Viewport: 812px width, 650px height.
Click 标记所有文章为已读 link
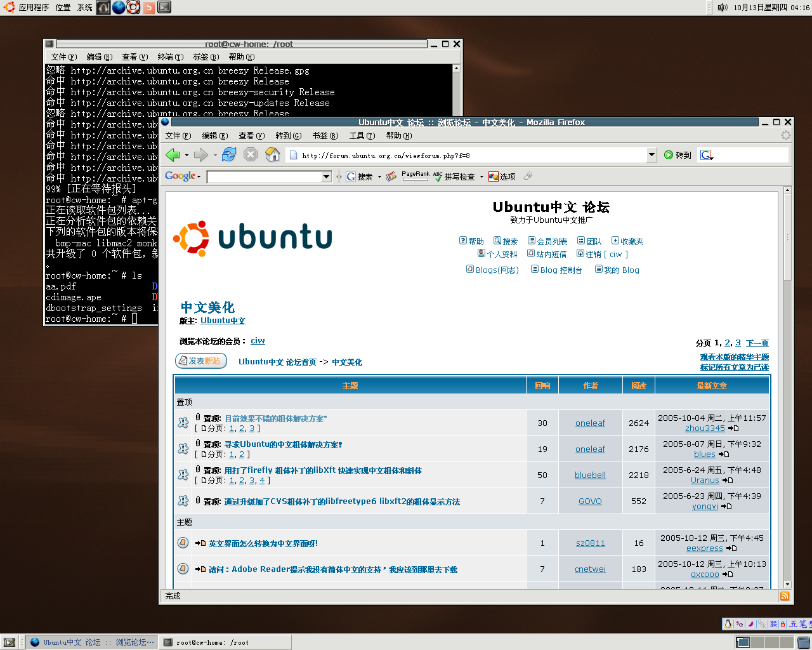click(x=735, y=367)
